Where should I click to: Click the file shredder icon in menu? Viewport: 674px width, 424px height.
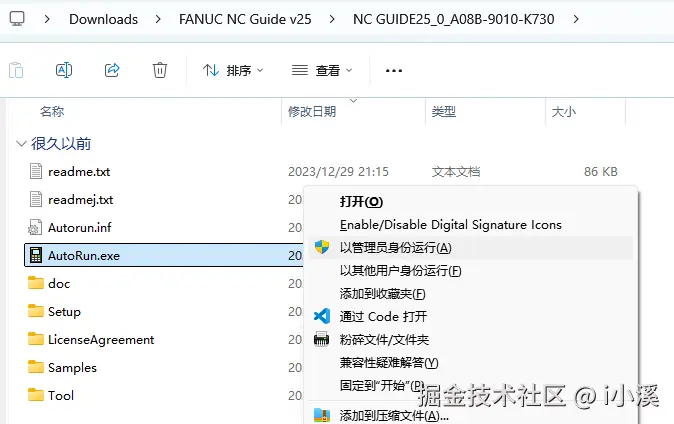(322, 339)
